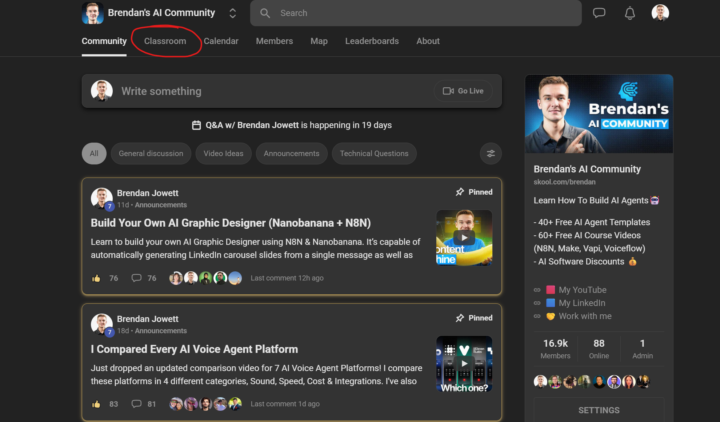Play the Nanobanana post video thumbnail

point(464,237)
